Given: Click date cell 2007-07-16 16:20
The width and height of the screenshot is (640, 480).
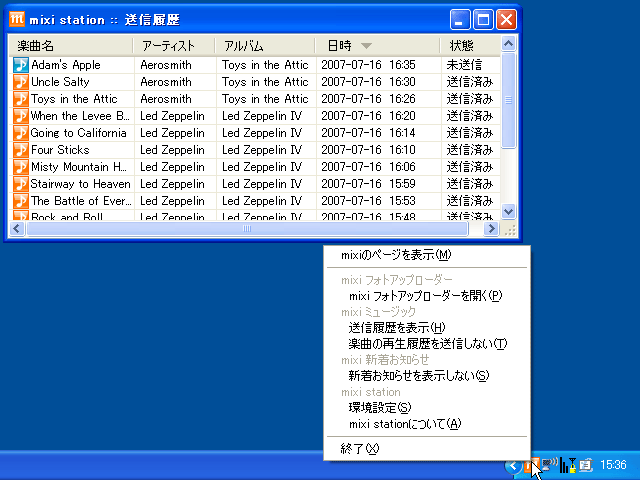Looking at the screenshot, I should (x=368, y=116).
